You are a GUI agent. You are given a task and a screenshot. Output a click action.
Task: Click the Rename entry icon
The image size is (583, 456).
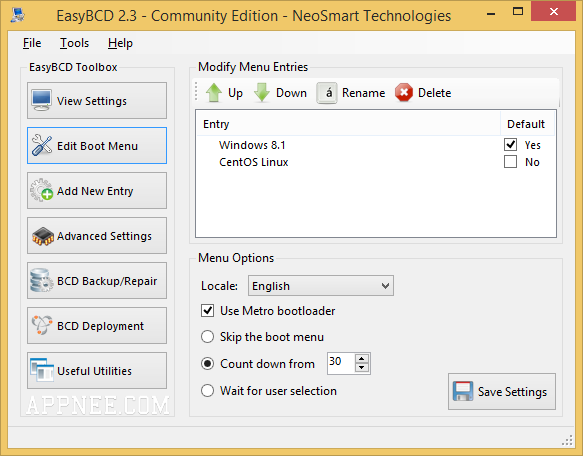tap(327, 93)
